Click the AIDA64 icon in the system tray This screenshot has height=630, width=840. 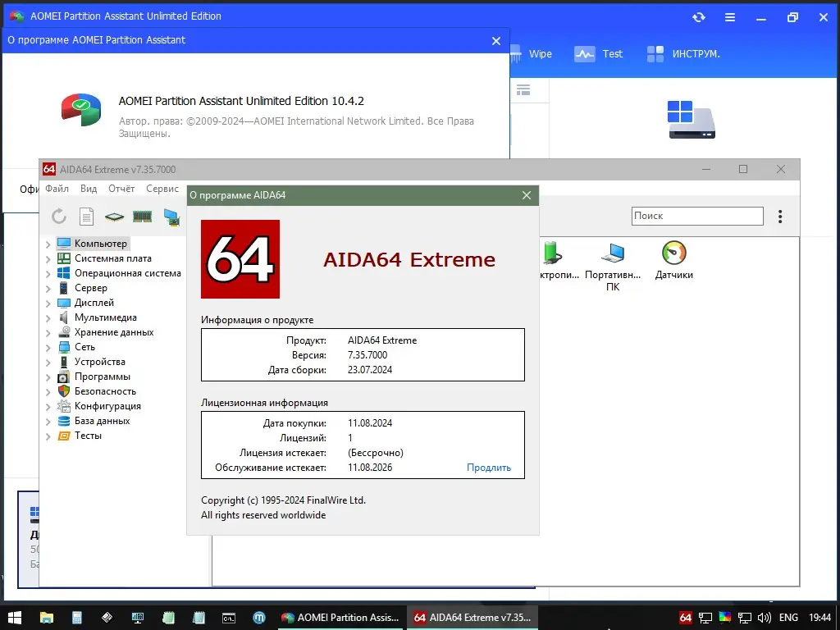tap(684, 616)
